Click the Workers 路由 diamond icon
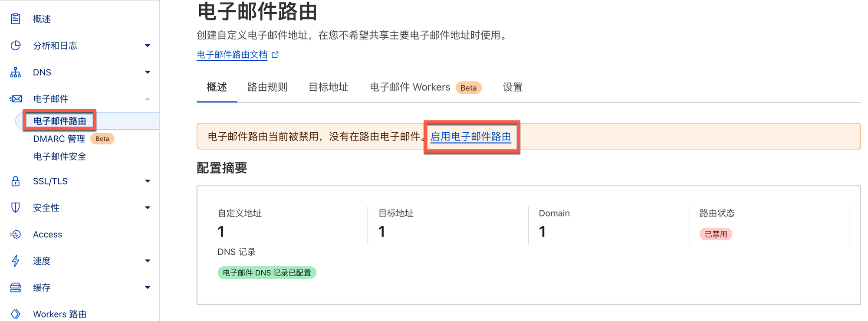This screenshot has height=321, width=868. (x=16, y=314)
